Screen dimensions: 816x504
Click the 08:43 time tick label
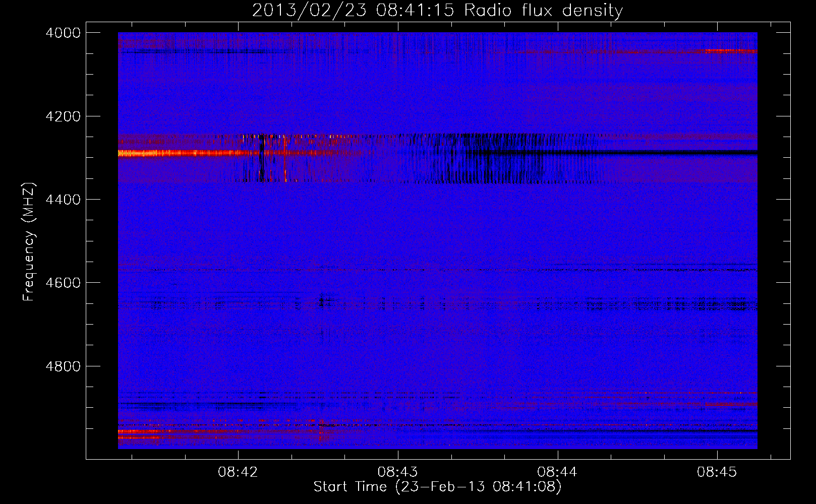tap(398, 472)
